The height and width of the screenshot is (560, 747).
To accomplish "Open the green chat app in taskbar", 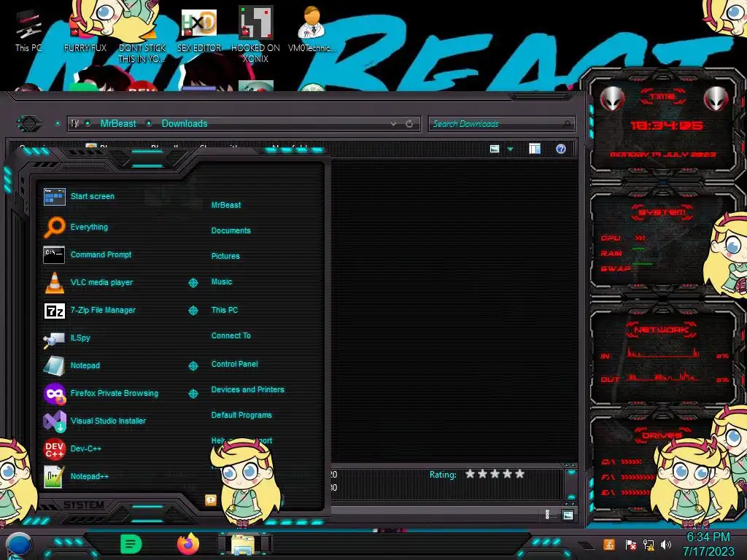I will (x=131, y=544).
